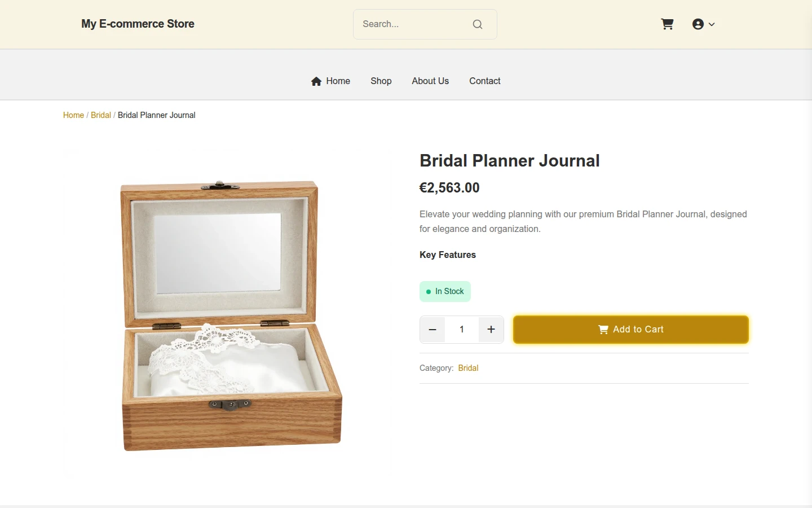Screen dimensions: 812x508
Task: Open the Bridal category link
Action: click(x=468, y=368)
